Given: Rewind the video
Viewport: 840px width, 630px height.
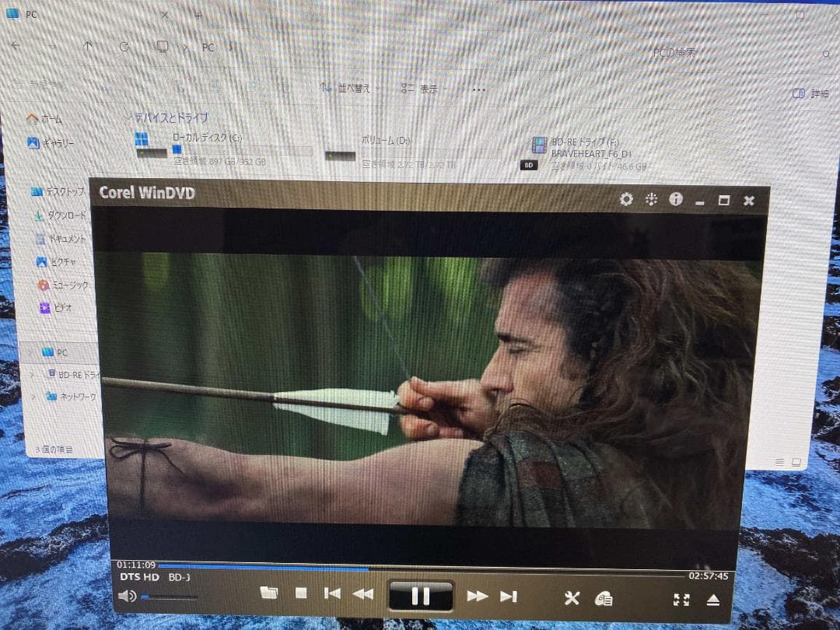Looking at the screenshot, I should (362, 594).
